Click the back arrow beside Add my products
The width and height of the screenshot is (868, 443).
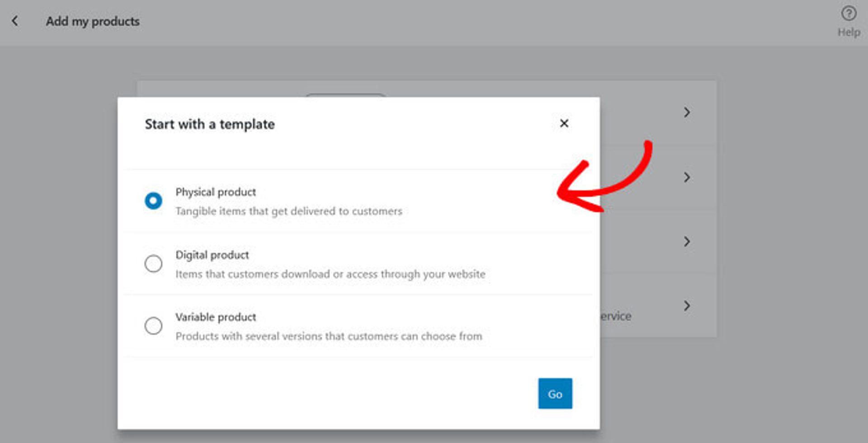tap(15, 21)
